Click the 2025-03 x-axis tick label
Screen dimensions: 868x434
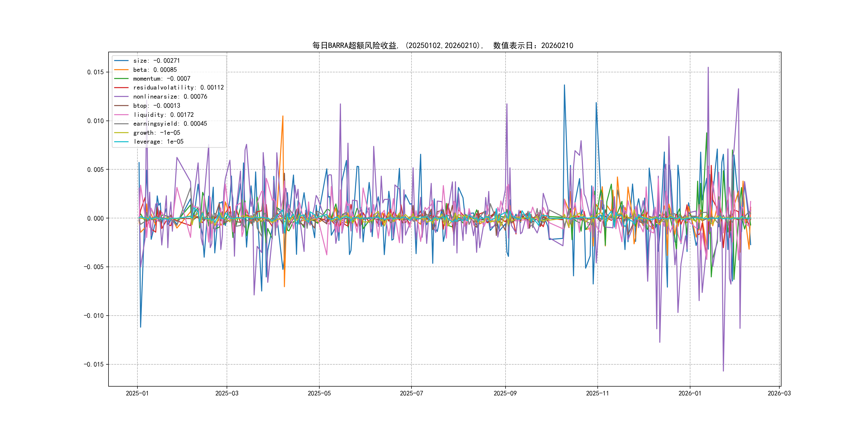pyautogui.click(x=227, y=393)
